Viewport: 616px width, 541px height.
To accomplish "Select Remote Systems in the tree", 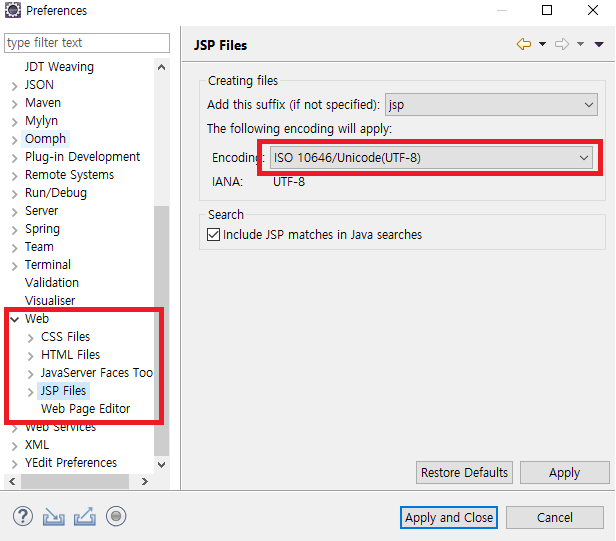I will click(70, 174).
